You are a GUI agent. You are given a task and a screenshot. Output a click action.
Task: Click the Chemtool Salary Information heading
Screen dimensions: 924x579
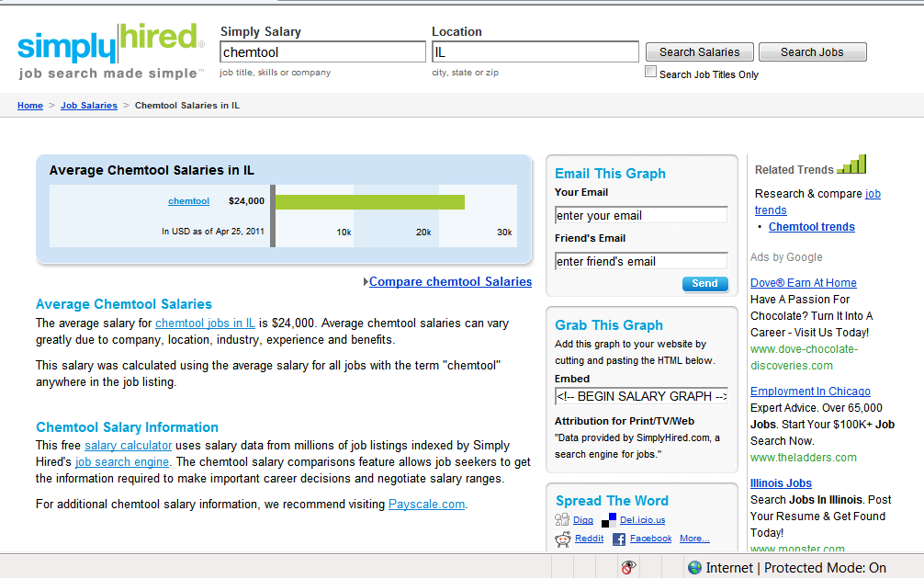[128, 427]
